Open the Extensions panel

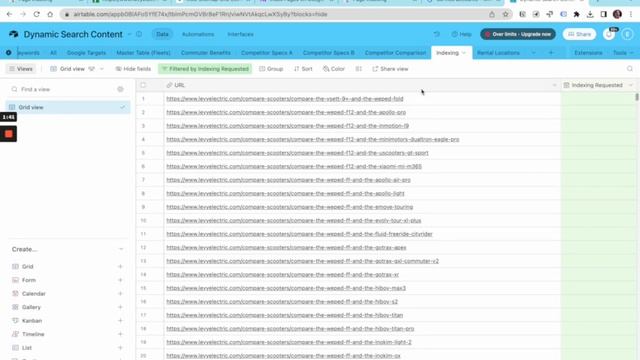point(588,53)
